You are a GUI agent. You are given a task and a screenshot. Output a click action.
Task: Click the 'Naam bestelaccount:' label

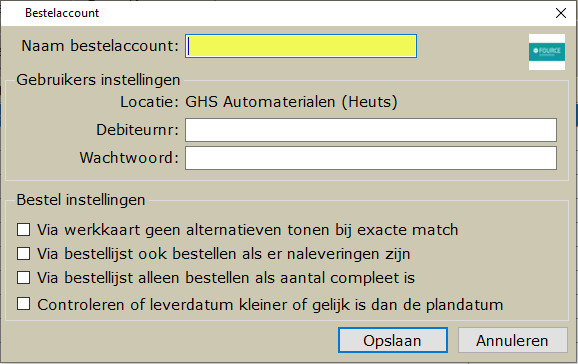(x=100, y=46)
